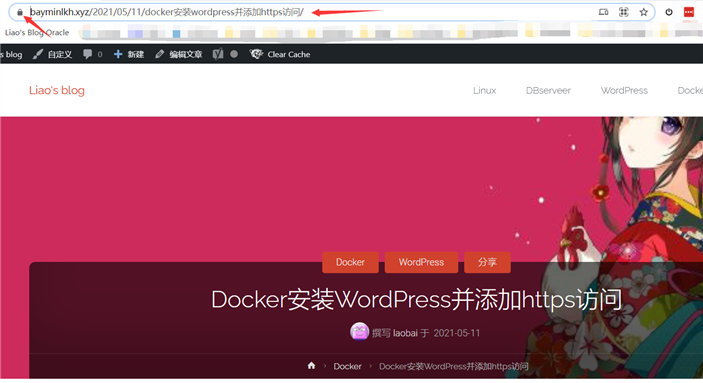Go home via breadcrumb house icon
703x383 pixels.
click(311, 366)
